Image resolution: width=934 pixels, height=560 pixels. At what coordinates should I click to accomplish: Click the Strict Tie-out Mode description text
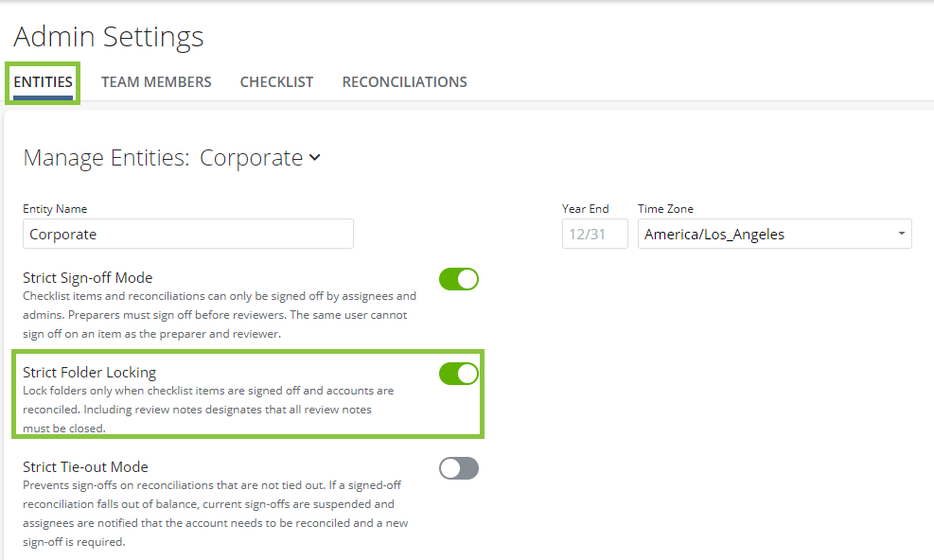pyautogui.click(x=213, y=514)
